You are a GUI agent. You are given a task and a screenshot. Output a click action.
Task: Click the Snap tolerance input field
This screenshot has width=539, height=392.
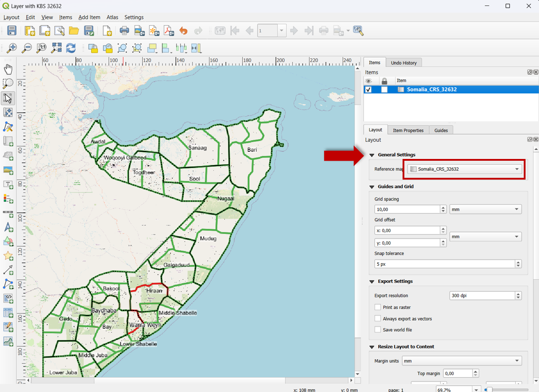click(444, 264)
